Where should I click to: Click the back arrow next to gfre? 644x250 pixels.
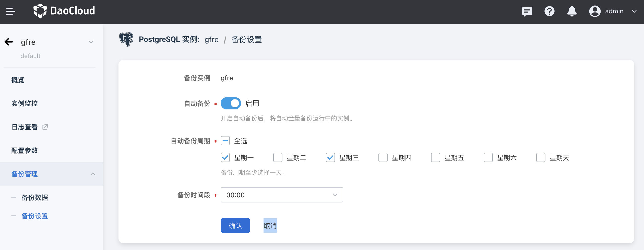[x=9, y=42]
